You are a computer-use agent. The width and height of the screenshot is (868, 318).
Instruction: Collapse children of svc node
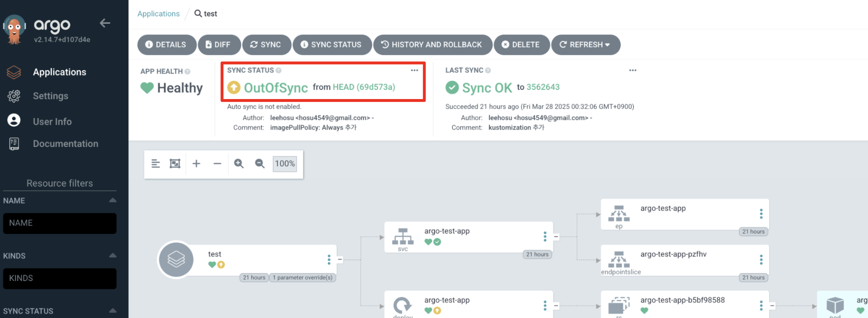(x=556, y=237)
